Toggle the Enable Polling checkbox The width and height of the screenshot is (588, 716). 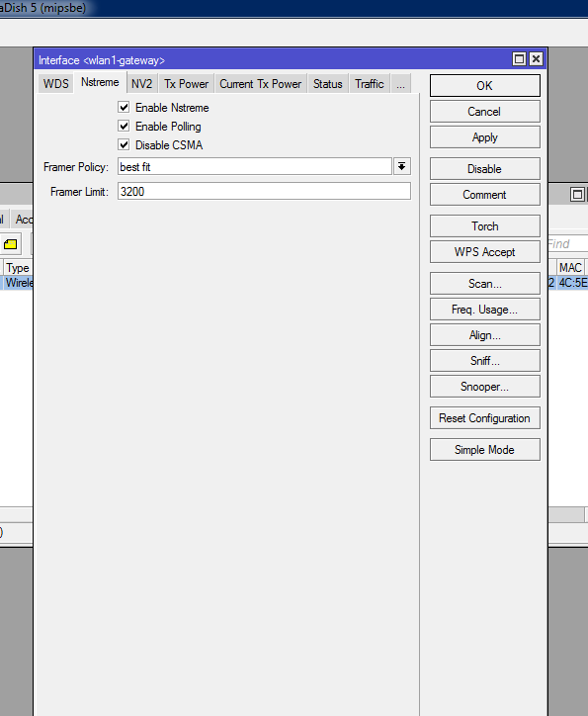coord(124,126)
